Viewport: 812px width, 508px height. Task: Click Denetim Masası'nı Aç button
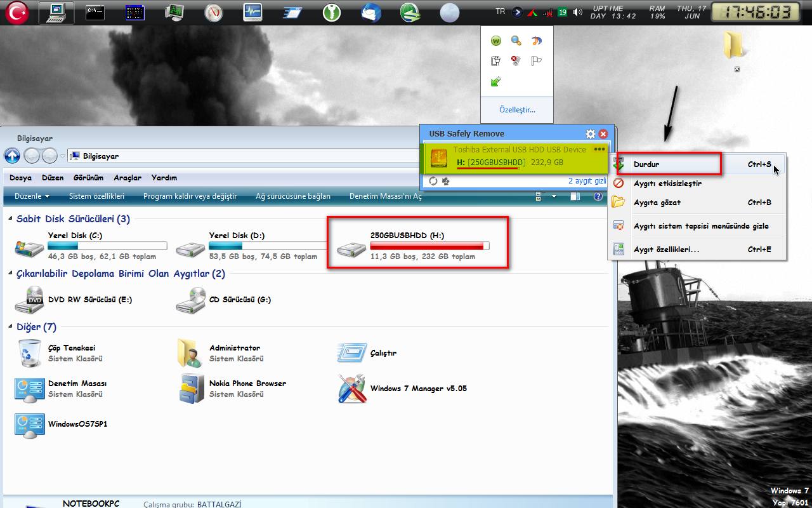coord(386,196)
